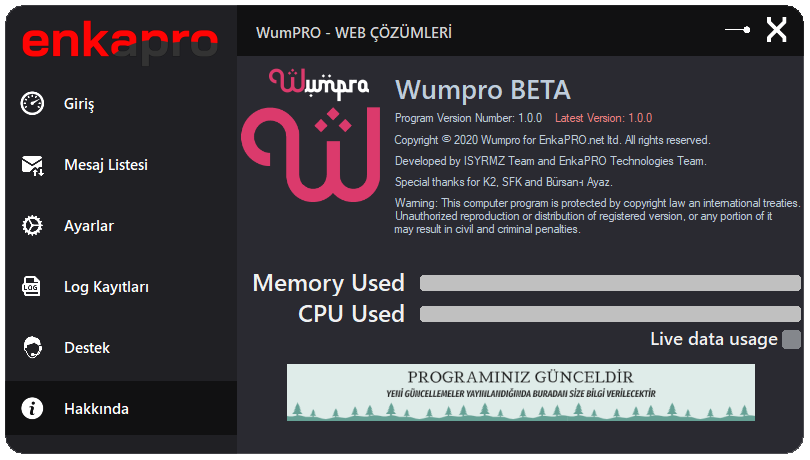Click the CPU Used label
This screenshot has height=460, width=810.
click(x=351, y=314)
